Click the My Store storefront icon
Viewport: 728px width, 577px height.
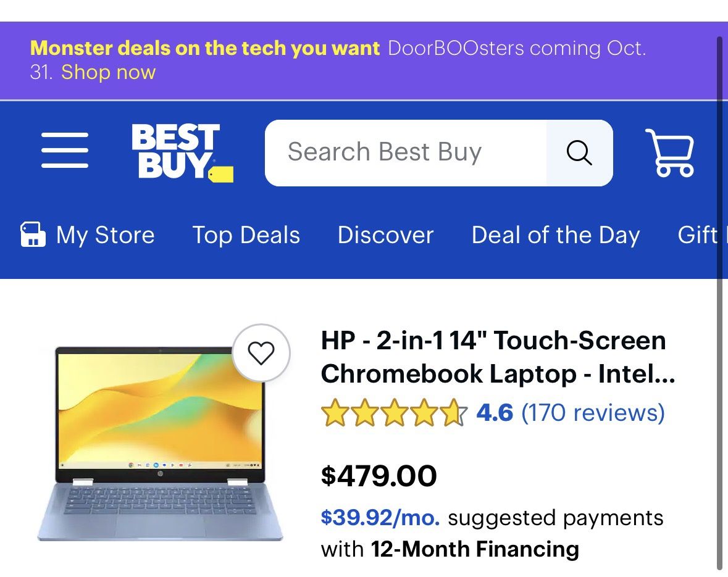33,235
